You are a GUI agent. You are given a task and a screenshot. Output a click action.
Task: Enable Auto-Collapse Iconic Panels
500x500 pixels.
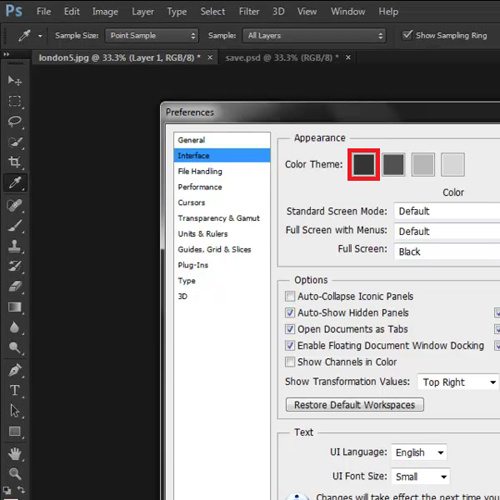point(290,296)
